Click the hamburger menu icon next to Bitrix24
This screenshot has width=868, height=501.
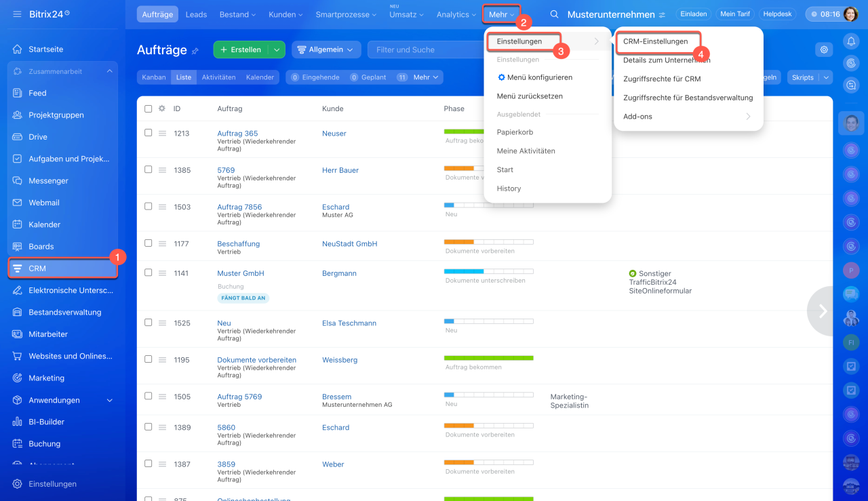click(x=17, y=14)
